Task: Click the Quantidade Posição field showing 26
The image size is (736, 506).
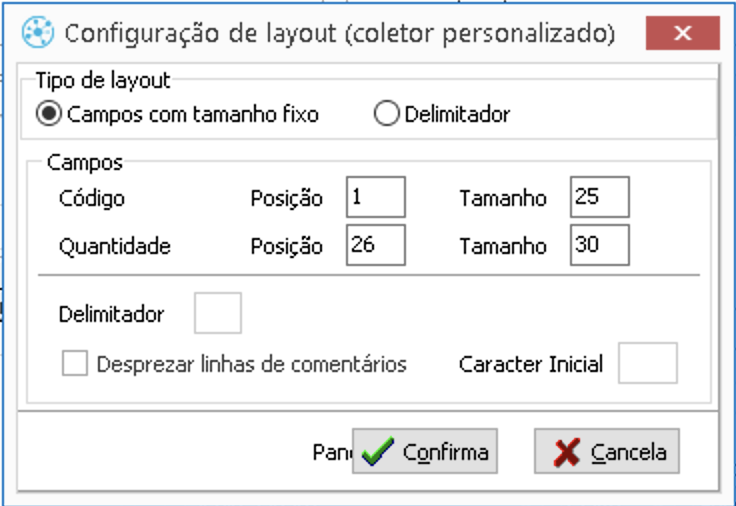Action: [375, 245]
